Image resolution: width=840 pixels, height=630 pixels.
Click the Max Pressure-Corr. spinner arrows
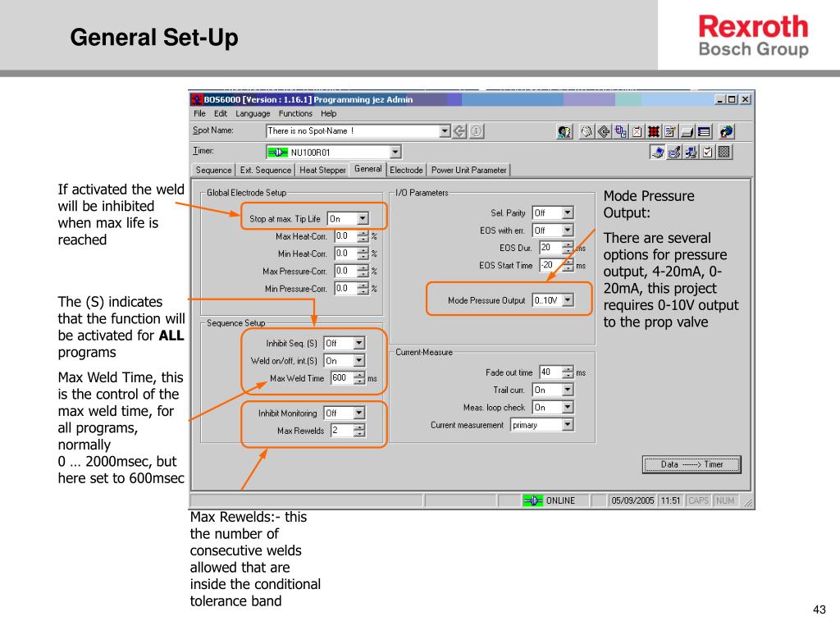[x=363, y=271]
